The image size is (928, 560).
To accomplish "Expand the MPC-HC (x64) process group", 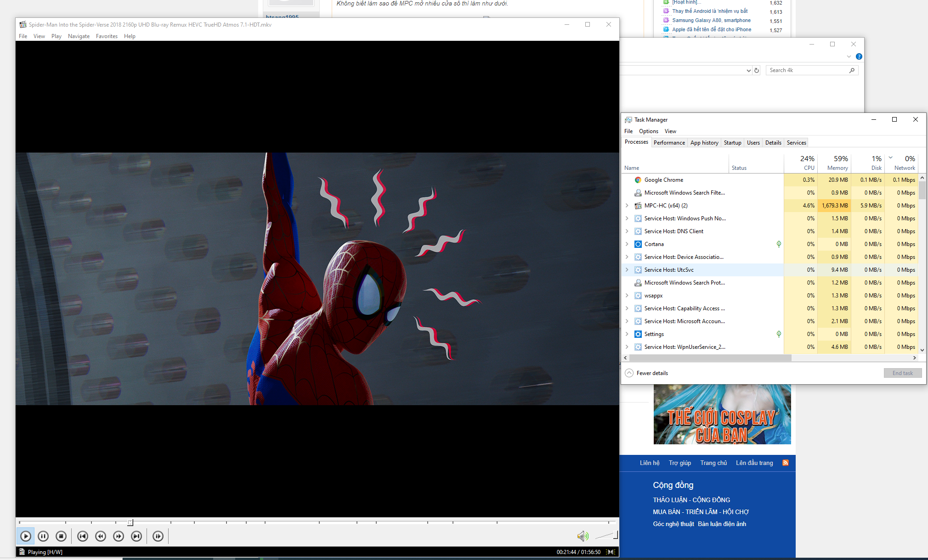I will [x=627, y=206].
